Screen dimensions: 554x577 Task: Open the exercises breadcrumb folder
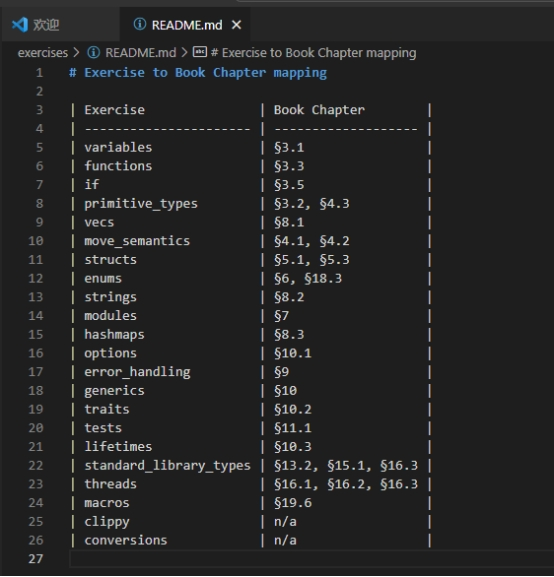coord(43,53)
